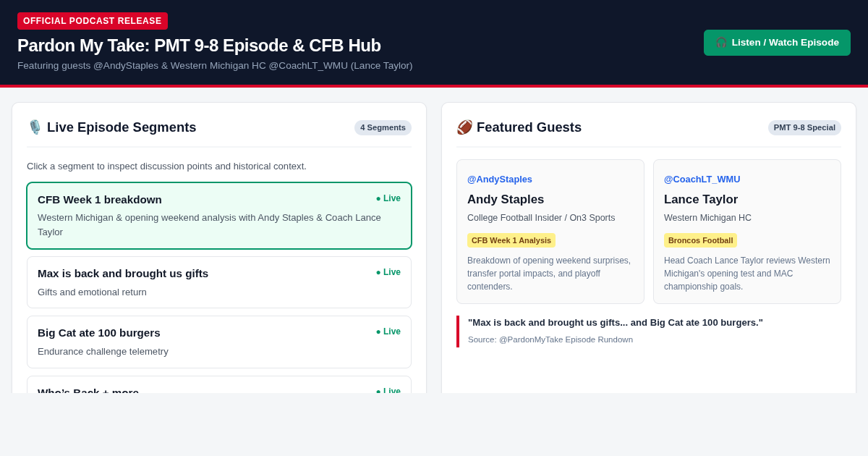
Task: Click the Broncos Football tag
Action: pyautogui.click(x=700, y=240)
